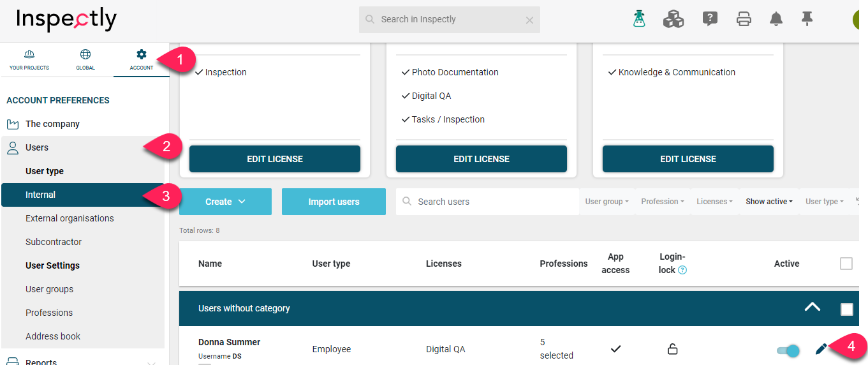The width and height of the screenshot is (868, 365).
Task: Click the Search users input field
Action: (x=487, y=202)
